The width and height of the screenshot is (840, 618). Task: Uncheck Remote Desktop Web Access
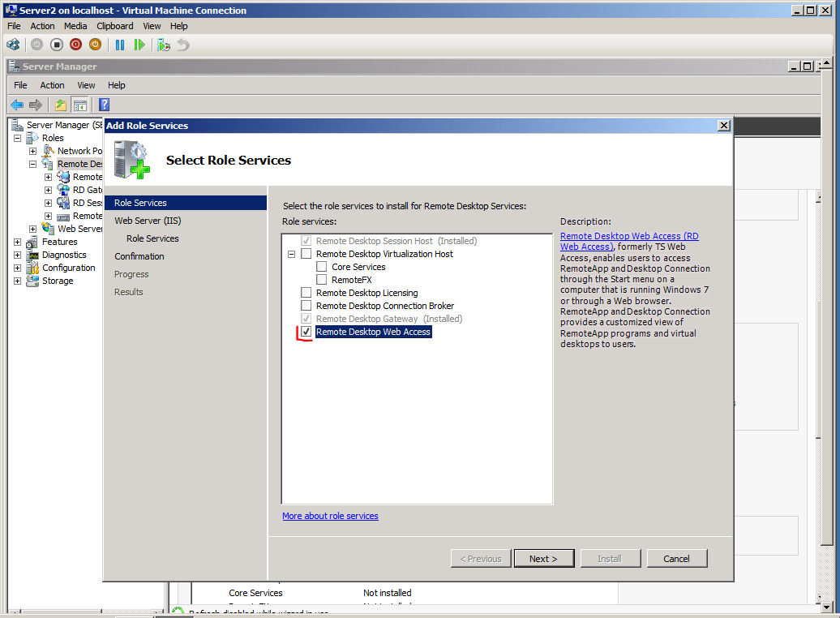(306, 332)
